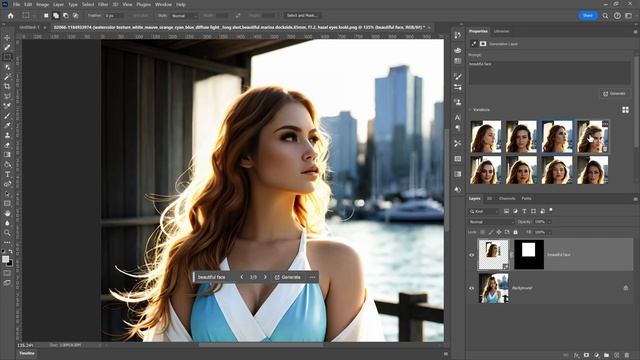Image resolution: width=640 pixels, height=360 pixels.
Task: Toggle lock image pixels brush icon
Action: 491,232
